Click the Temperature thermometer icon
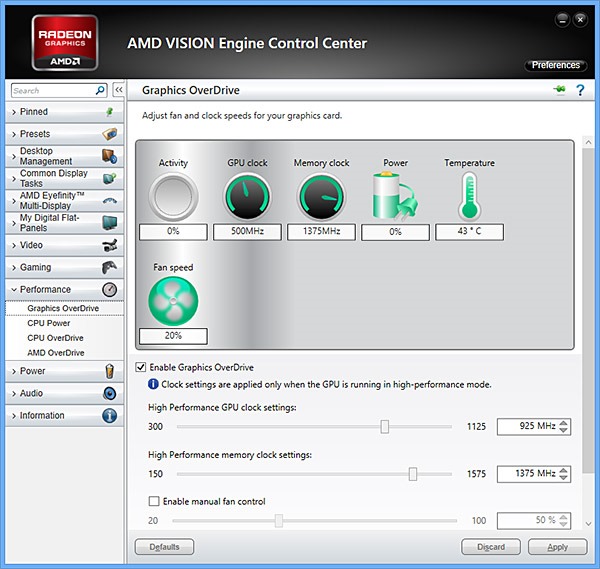This screenshot has height=569, width=600. [469, 196]
